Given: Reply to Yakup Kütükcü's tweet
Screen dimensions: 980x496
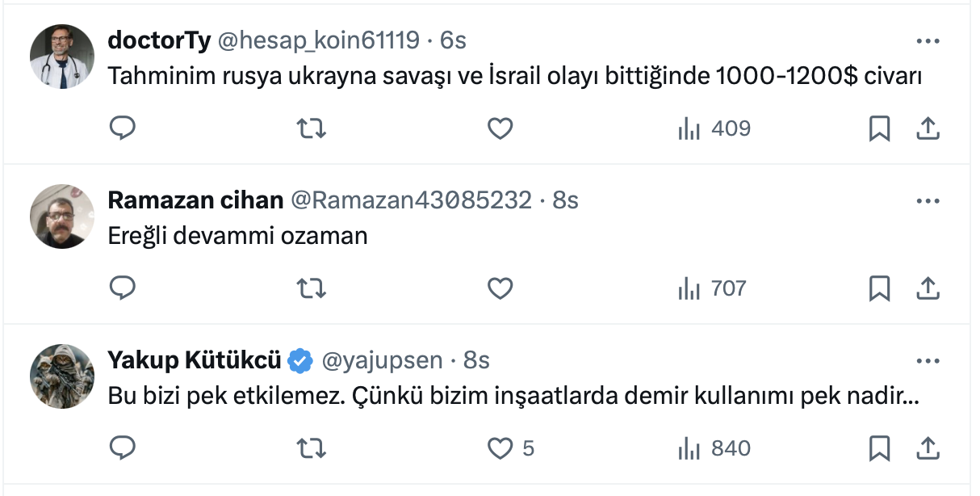Looking at the screenshot, I should (x=123, y=448).
